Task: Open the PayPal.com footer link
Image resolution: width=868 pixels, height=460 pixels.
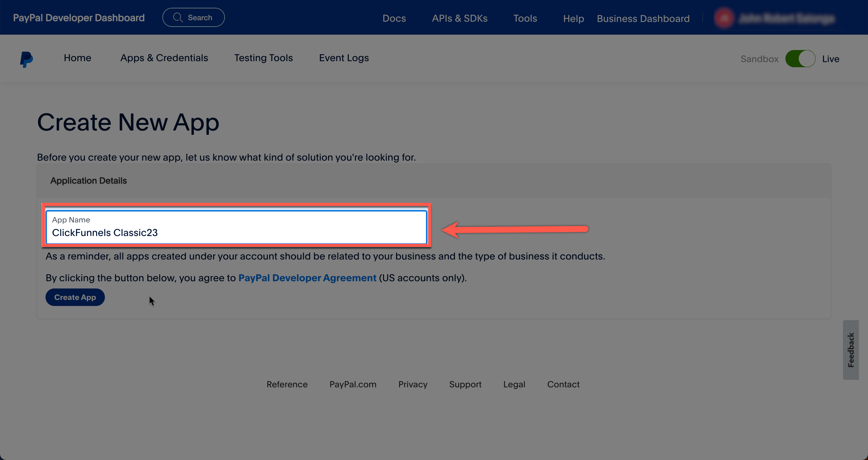Action: [353, 384]
